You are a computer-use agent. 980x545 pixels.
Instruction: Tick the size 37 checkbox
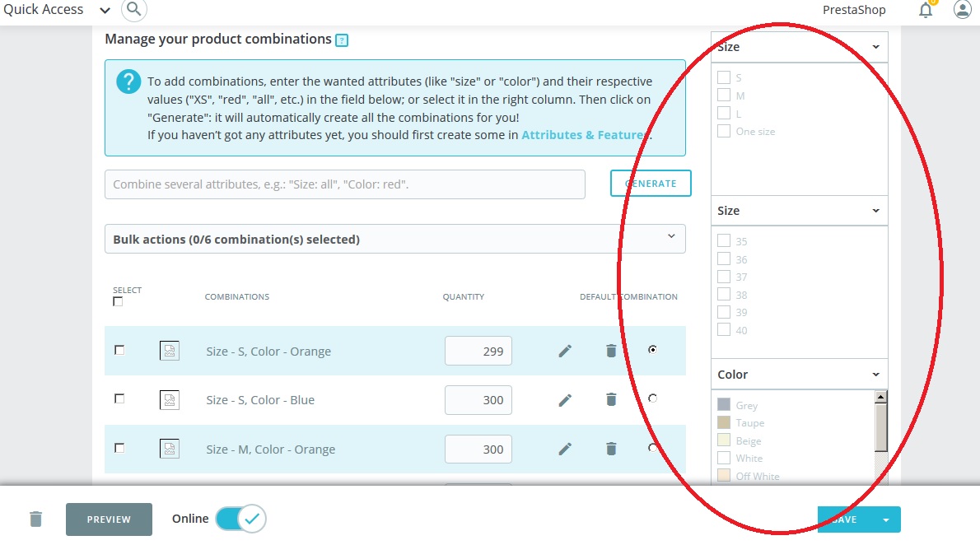pyautogui.click(x=724, y=277)
